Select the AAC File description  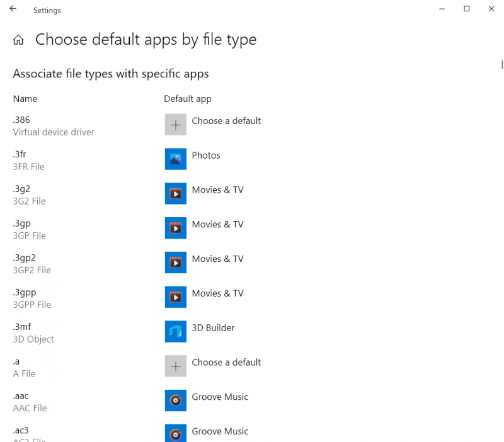pos(30,408)
